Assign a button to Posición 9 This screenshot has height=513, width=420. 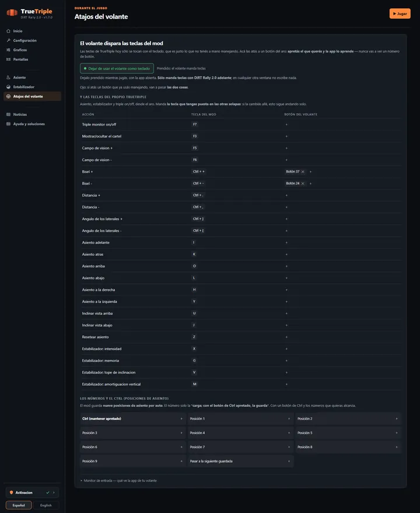tap(181, 461)
